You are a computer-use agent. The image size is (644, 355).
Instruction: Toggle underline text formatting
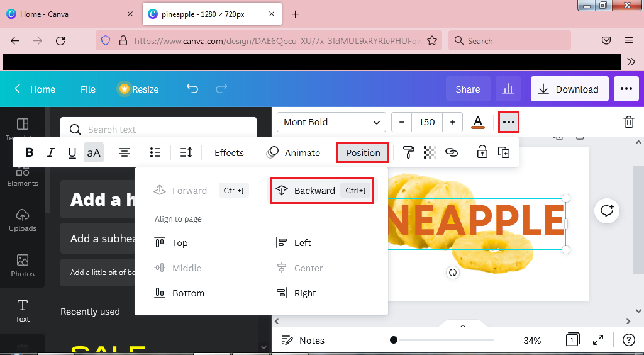[72, 153]
